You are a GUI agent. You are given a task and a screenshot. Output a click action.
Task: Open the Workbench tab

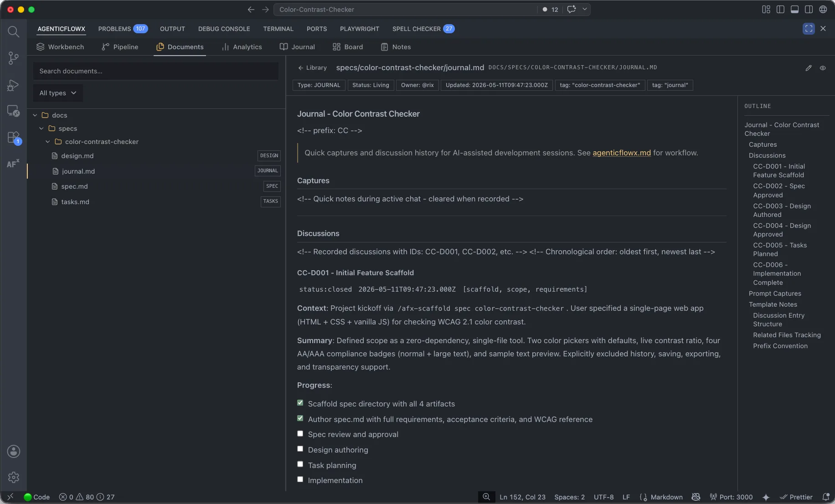point(60,47)
